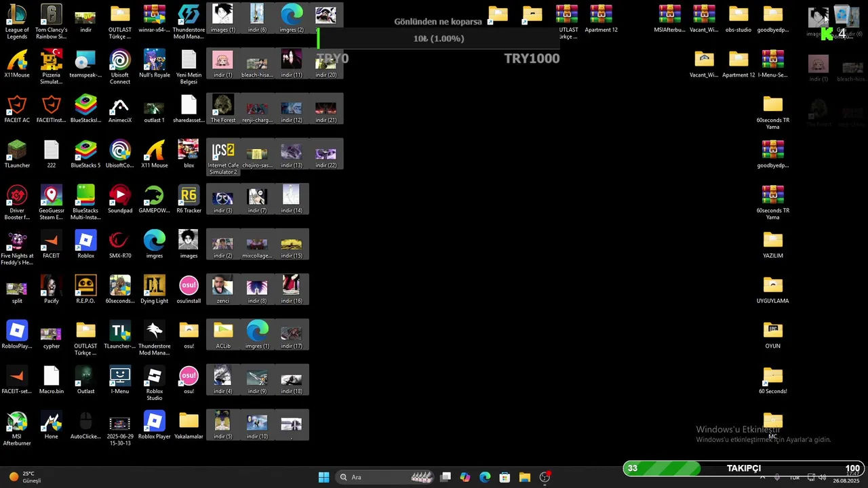Select the indir (14) image file

pyautogui.click(x=292, y=199)
